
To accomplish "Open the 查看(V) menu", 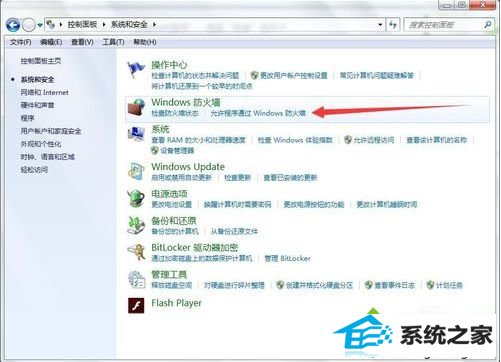I will [82, 42].
